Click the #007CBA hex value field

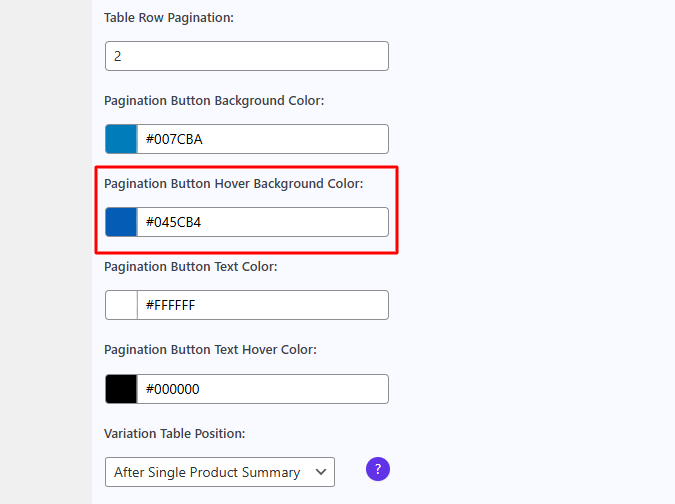pos(262,139)
